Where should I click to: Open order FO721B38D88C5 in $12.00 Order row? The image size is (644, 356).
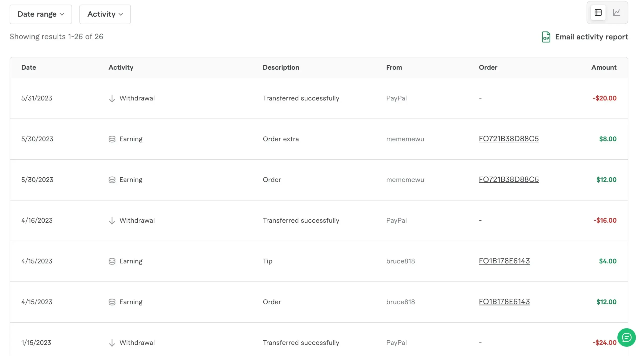tap(509, 179)
